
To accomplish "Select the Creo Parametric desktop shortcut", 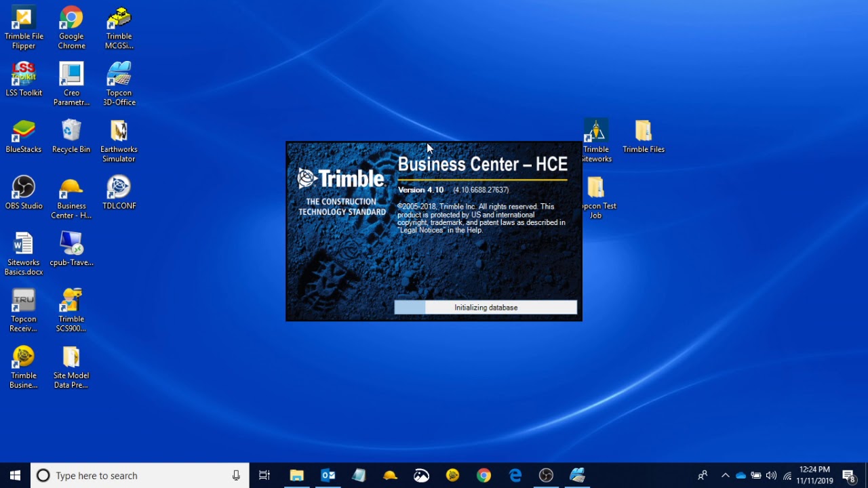I will (71, 85).
